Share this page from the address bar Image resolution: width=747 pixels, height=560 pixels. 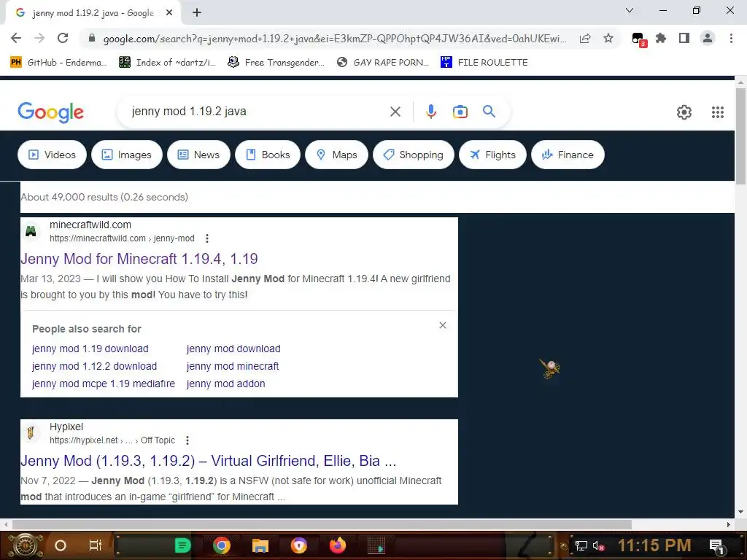pos(585,39)
